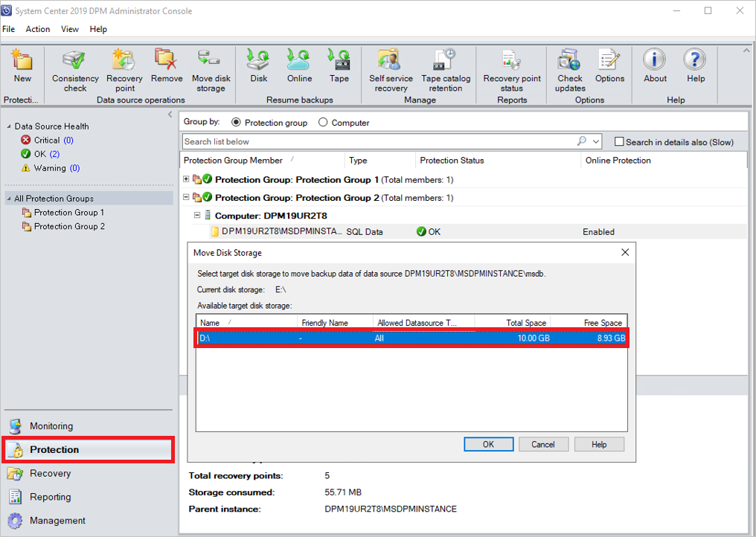The width and height of the screenshot is (756, 537).
Task: Sort by Protection Group Member column
Action: [x=262, y=161]
